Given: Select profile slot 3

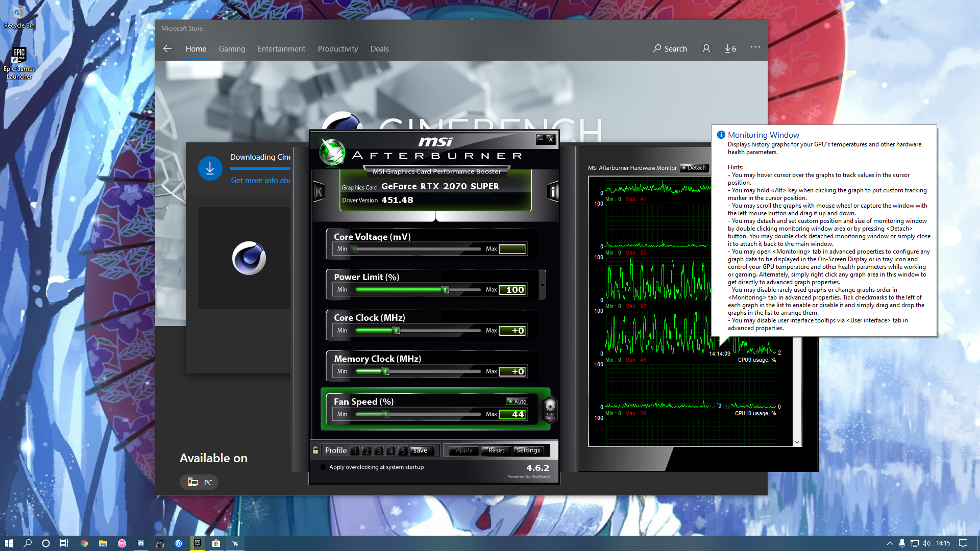Looking at the screenshot, I should [x=379, y=450].
